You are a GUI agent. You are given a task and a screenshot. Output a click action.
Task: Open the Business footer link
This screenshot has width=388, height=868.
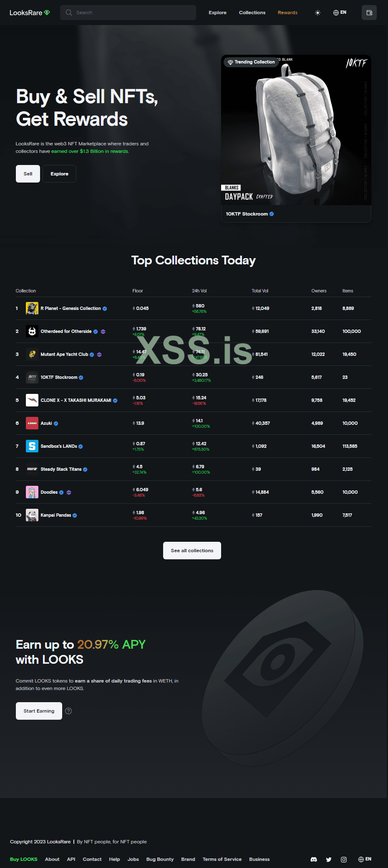259,859
